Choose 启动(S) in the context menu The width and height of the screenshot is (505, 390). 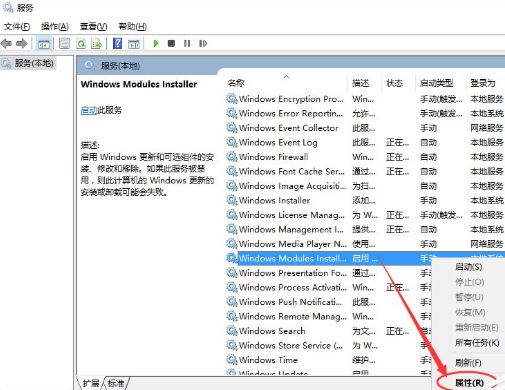pyautogui.click(x=469, y=267)
